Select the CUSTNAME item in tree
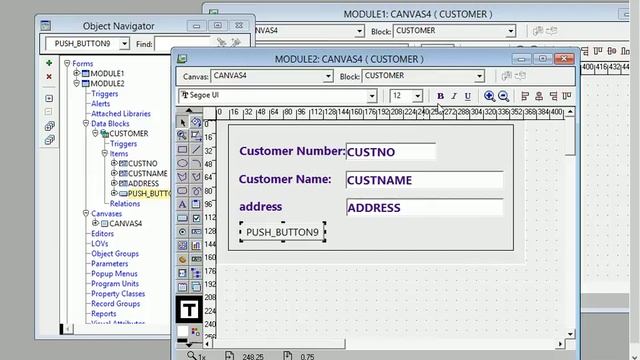This screenshot has height=360, width=640. tap(147, 173)
